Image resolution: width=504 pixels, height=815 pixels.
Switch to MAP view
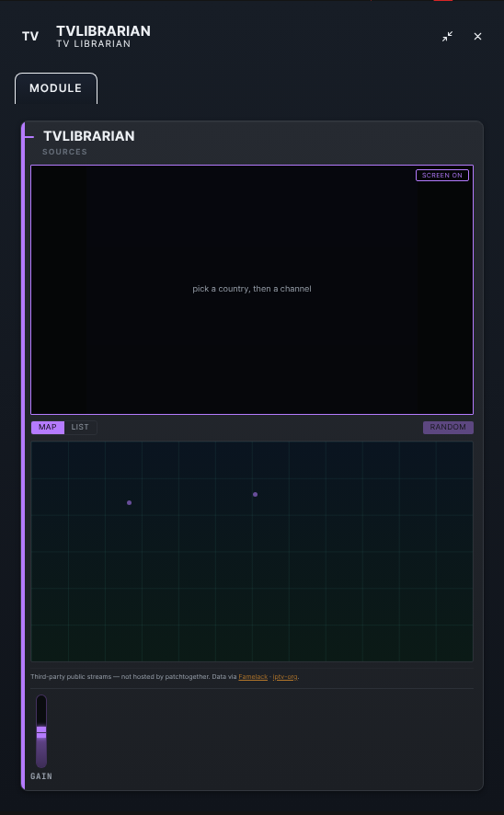click(47, 427)
